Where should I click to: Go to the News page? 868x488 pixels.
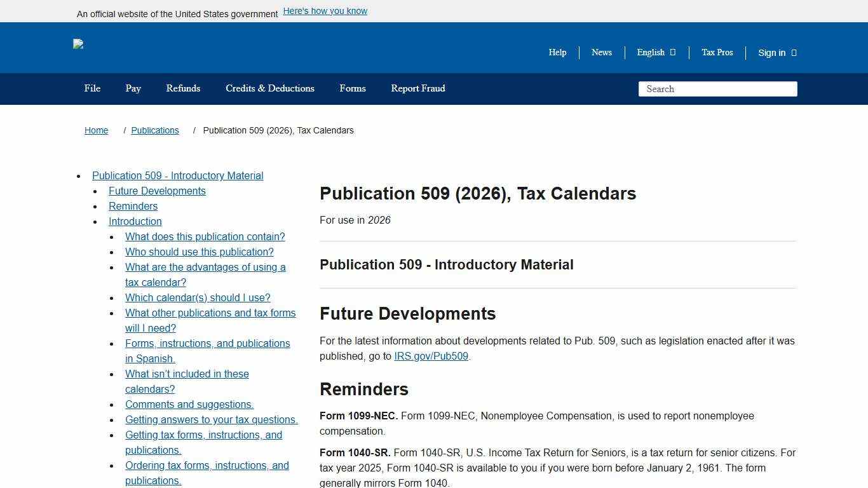point(601,53)
